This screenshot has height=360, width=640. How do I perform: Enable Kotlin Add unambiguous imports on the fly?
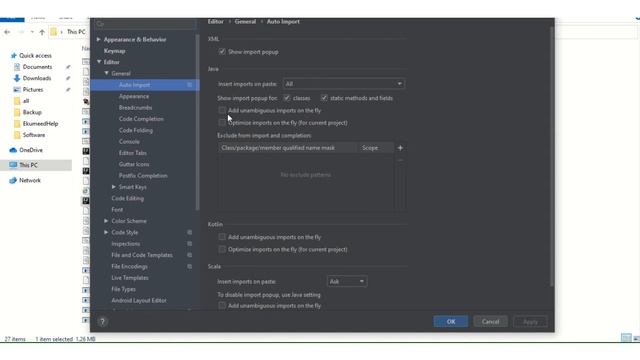[x=222, y=237]
